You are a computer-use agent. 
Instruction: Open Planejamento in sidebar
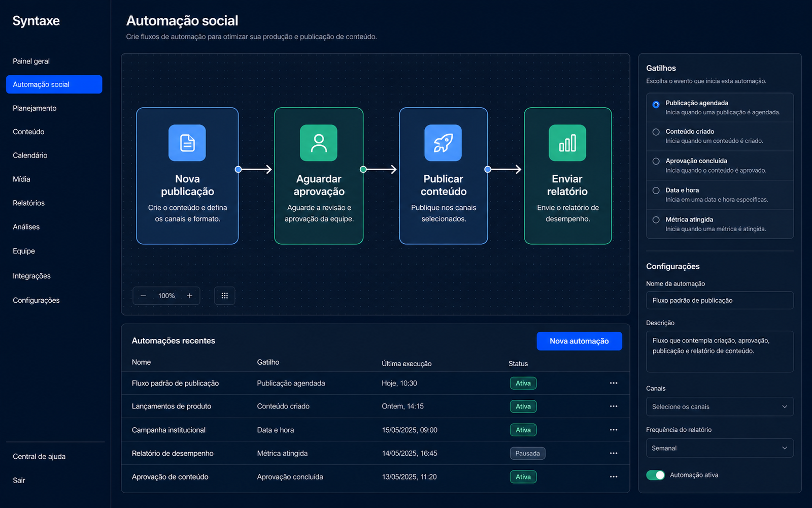pos(35,108)
